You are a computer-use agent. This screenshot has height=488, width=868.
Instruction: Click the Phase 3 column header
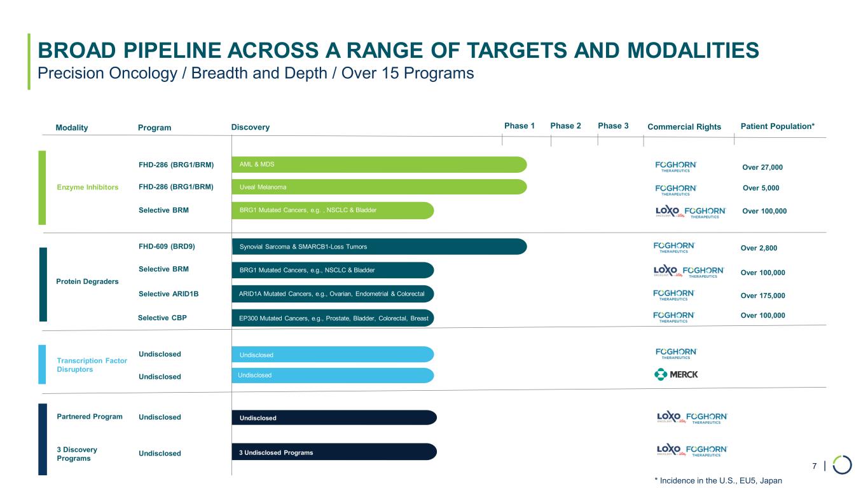[x=613, y=126]
